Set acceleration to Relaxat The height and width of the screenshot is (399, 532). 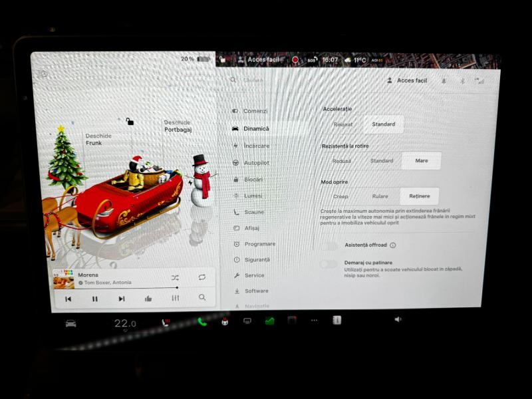coord(343,124)
